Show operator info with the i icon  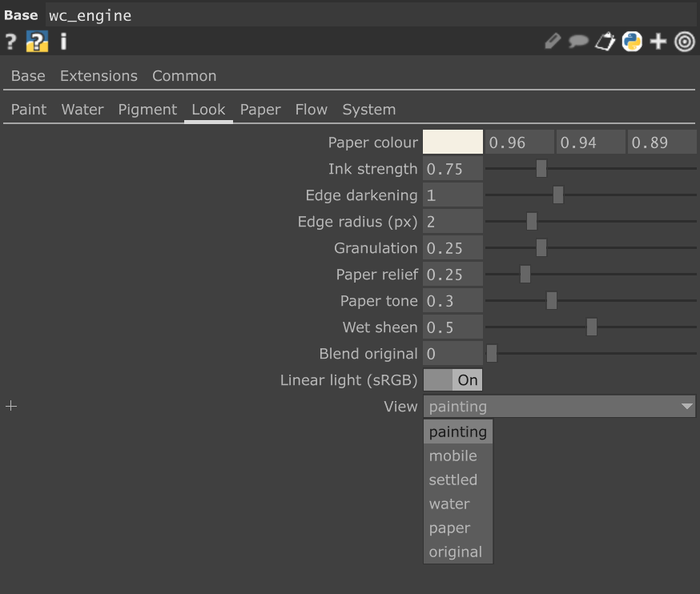(x=63, y=42)
